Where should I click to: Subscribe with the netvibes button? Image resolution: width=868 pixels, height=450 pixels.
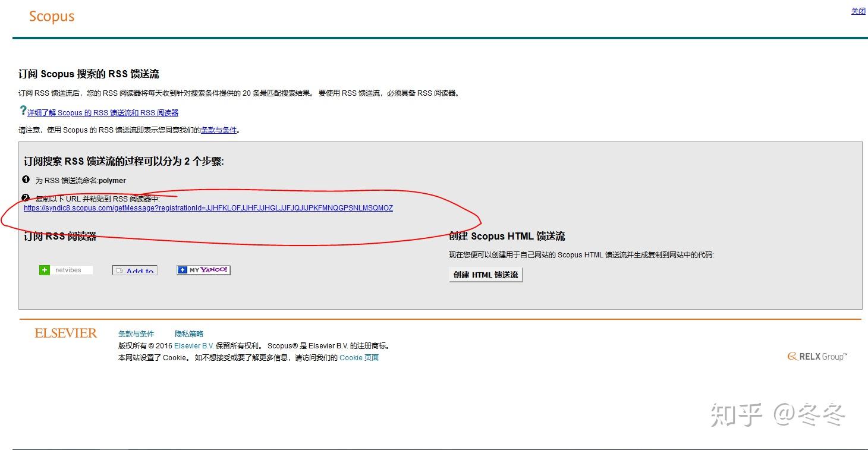66,270
